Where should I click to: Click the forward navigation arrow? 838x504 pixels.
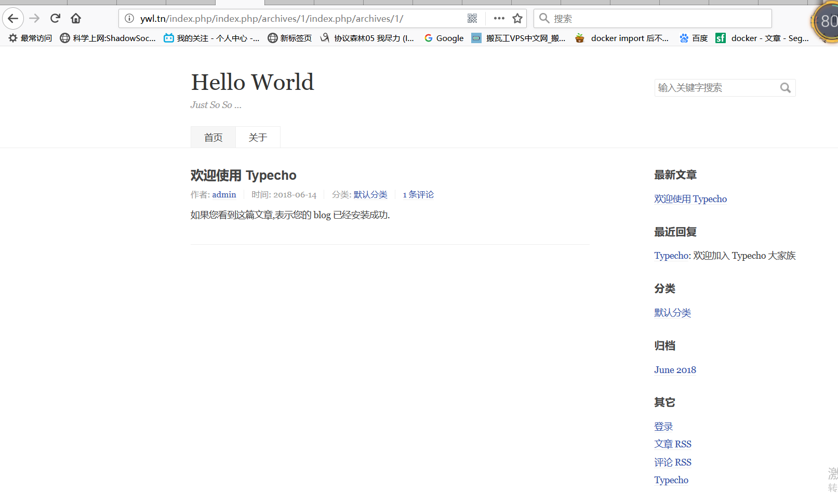[x=34, y=19]
